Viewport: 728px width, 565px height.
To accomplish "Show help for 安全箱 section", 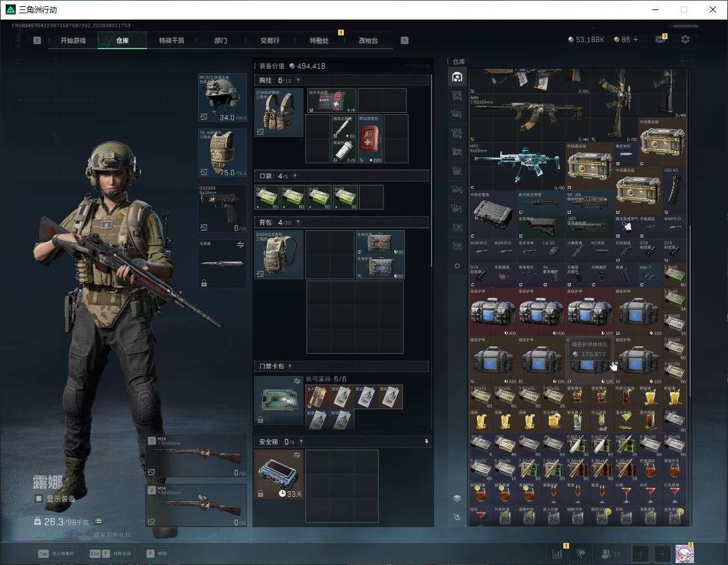I will (301, 441).
